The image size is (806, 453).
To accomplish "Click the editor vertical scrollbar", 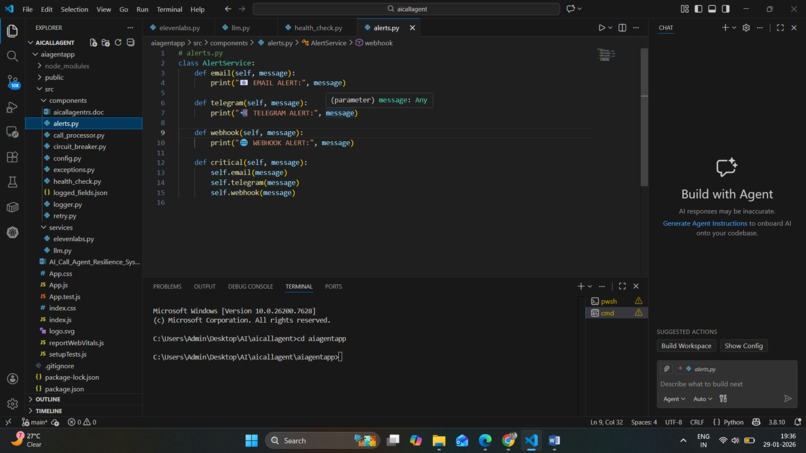I will coord(644,117).
